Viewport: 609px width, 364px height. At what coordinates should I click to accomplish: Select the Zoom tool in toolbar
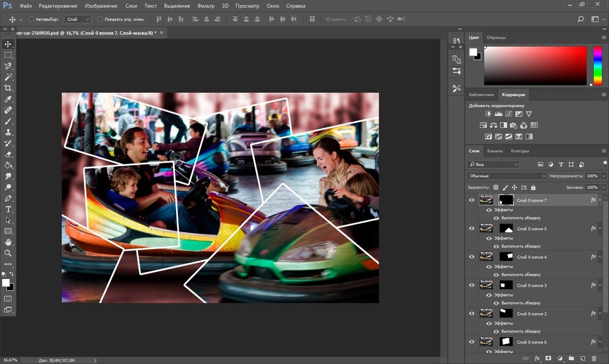pos(8,253)
